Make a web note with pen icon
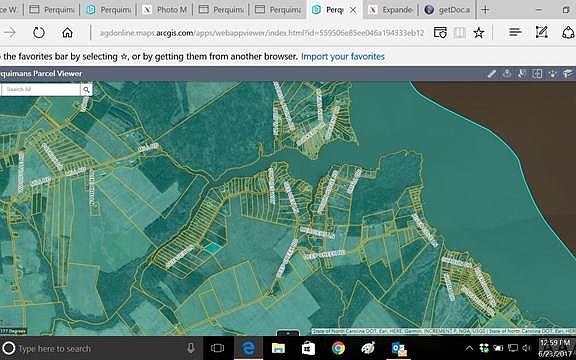Screen dimensions: 576x360 [541, 32]
